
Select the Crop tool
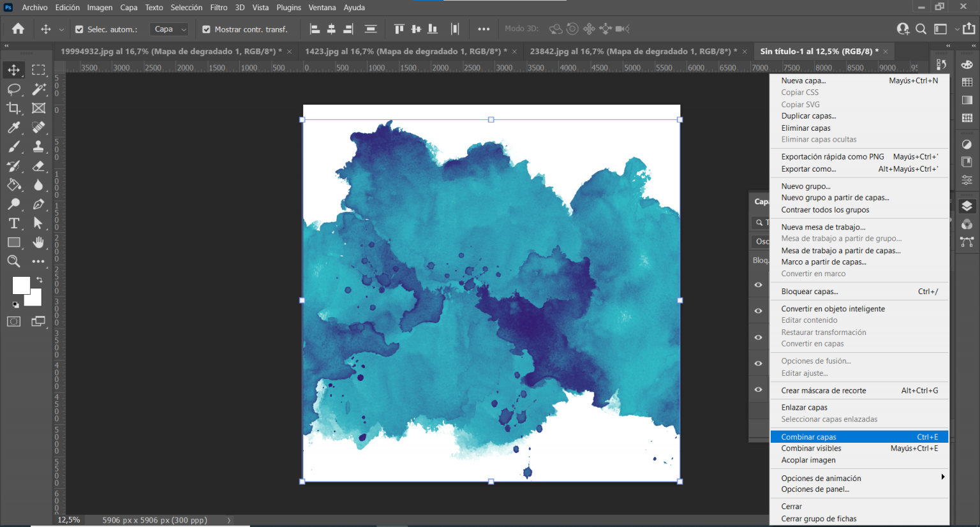[13, 108]
